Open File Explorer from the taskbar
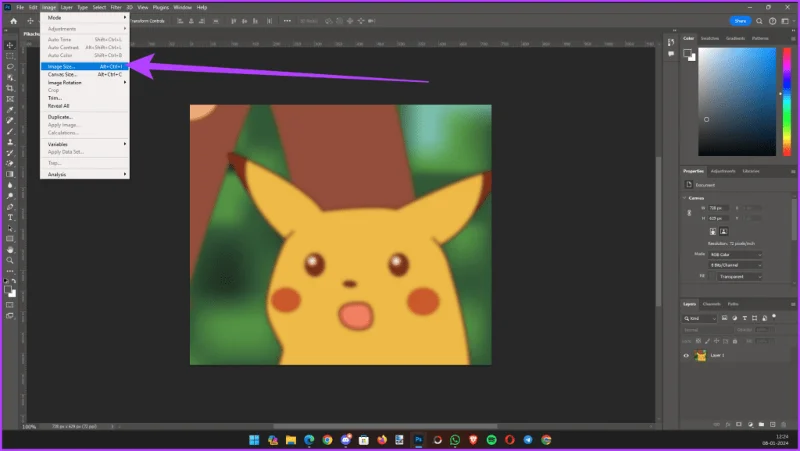 point(291,440)
